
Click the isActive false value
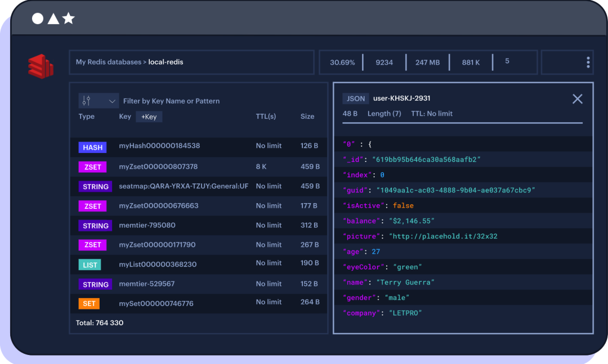coord(403,205)
